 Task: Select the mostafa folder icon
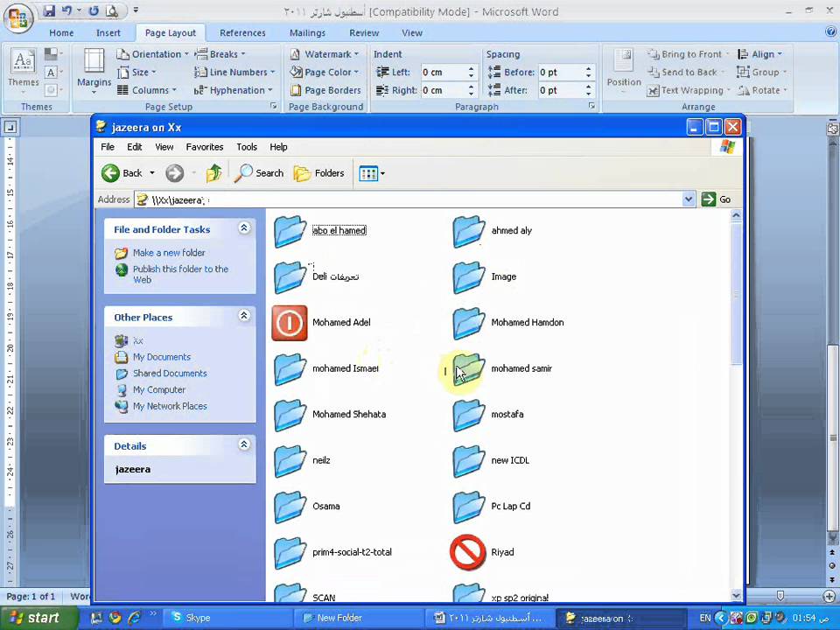468,415
